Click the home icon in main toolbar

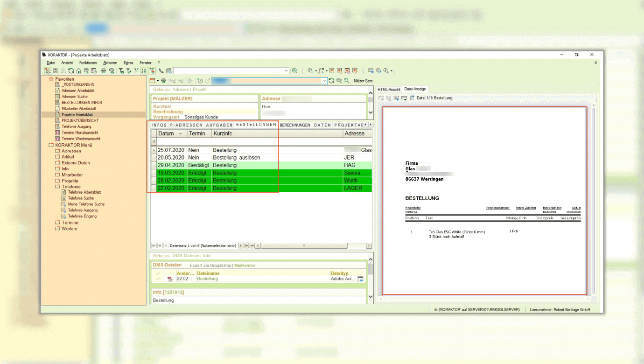[x=78, y=71]
